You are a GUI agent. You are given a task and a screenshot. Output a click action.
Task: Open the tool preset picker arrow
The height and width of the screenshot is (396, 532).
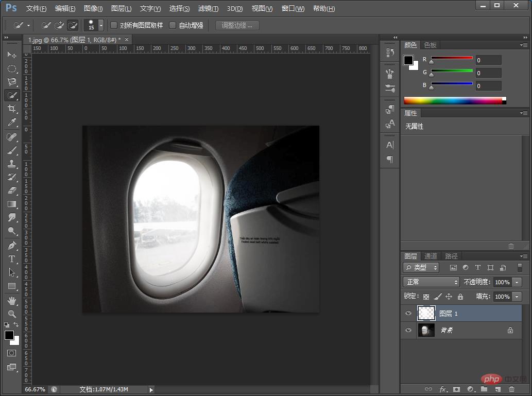click(28, 25)
